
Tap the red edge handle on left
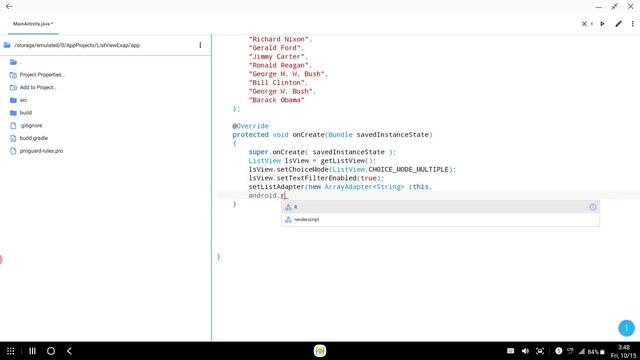click(1, 259)
